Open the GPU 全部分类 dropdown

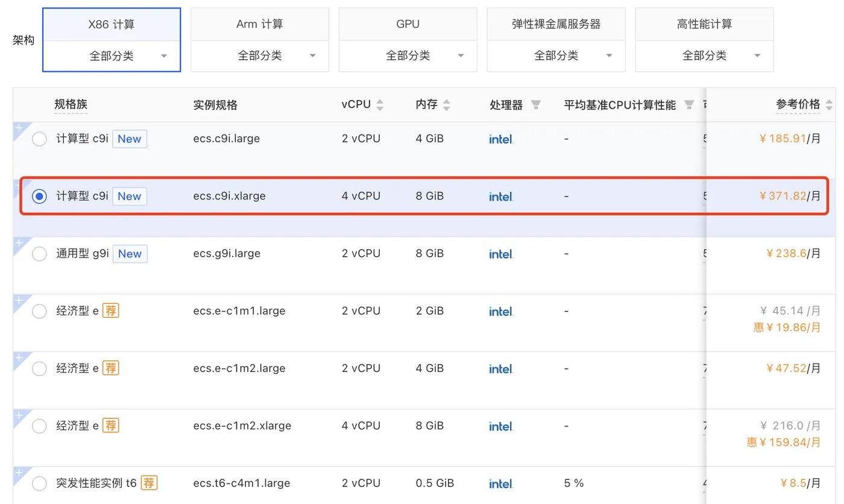click(x=408, y=56)
